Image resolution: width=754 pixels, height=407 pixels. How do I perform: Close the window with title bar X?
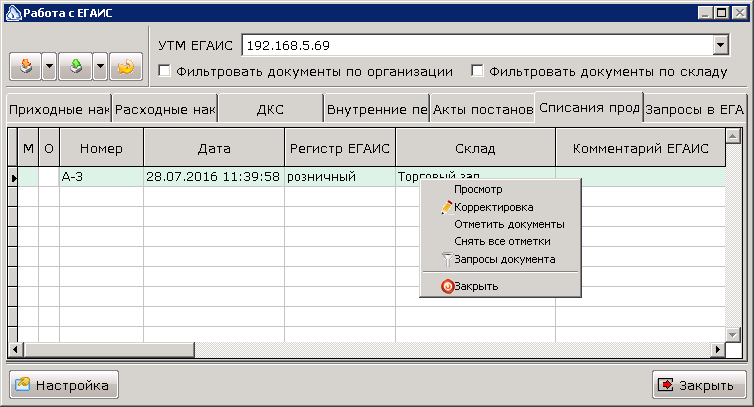(740, 13)
